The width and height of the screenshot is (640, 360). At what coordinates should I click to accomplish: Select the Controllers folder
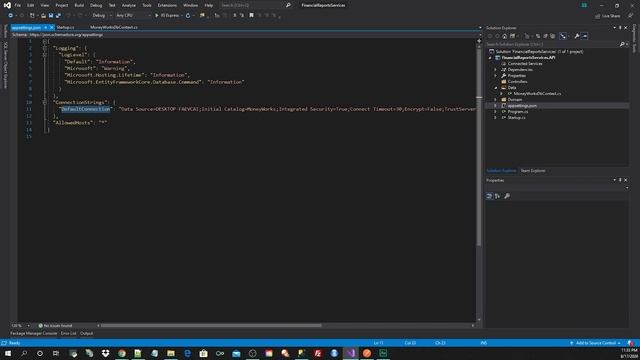click(517, 82)
